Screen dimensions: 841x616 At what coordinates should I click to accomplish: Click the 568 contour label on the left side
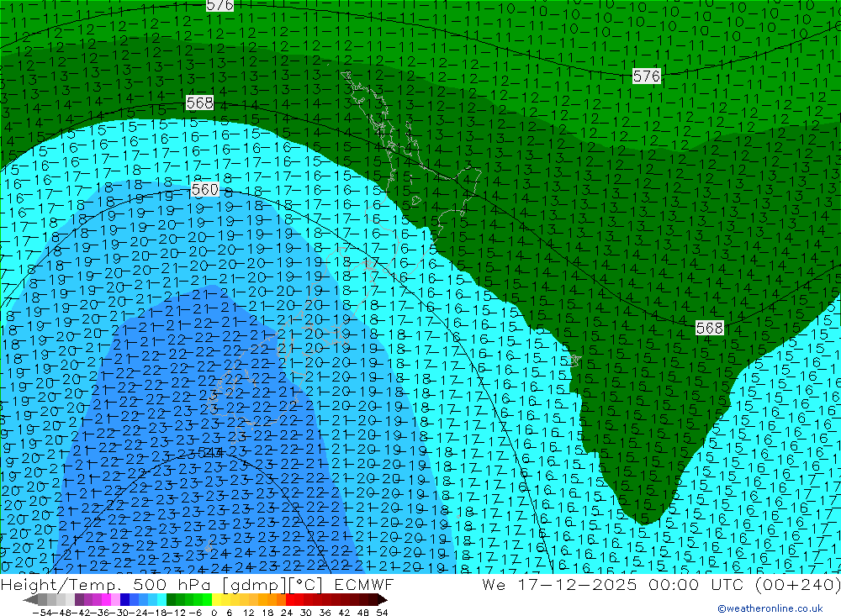pos(199,103)
